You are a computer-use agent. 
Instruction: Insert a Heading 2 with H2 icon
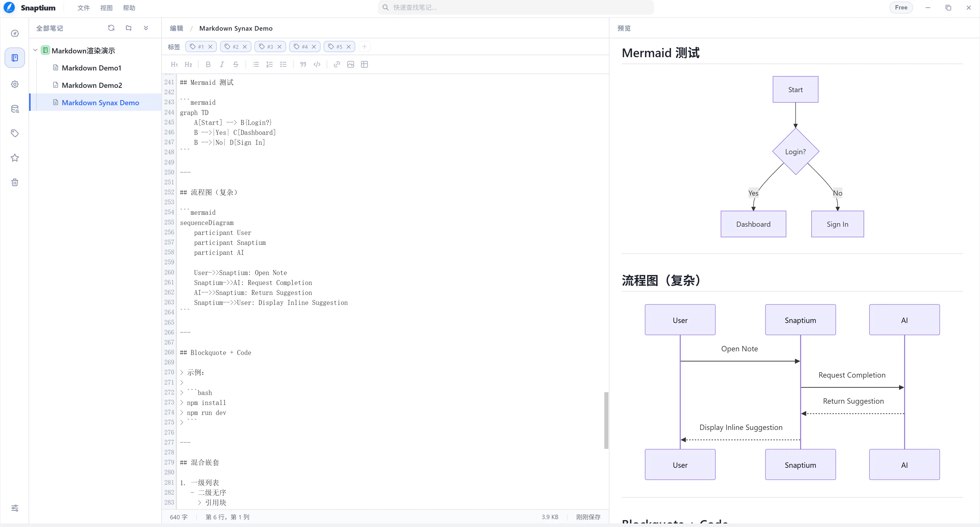tap(188, 64)
